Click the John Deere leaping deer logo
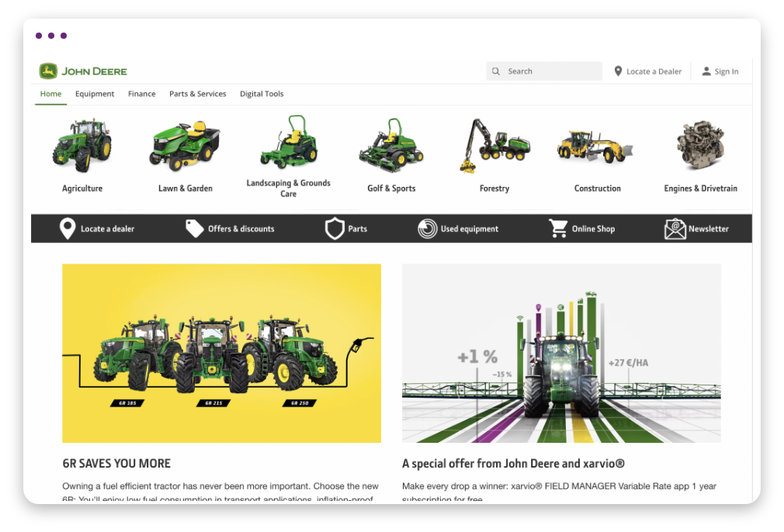The height and width of the screenshot is (532, 784). [48, 71]
